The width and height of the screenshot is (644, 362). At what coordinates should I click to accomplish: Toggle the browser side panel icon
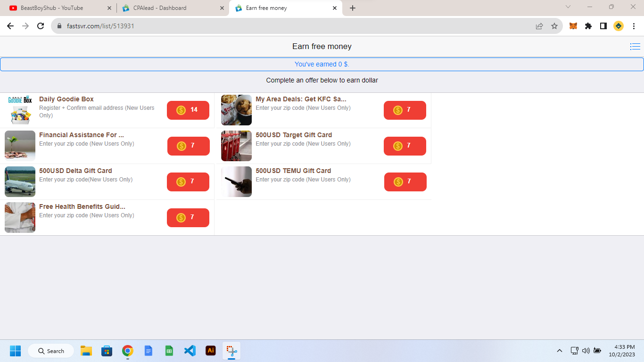[603, 26]
